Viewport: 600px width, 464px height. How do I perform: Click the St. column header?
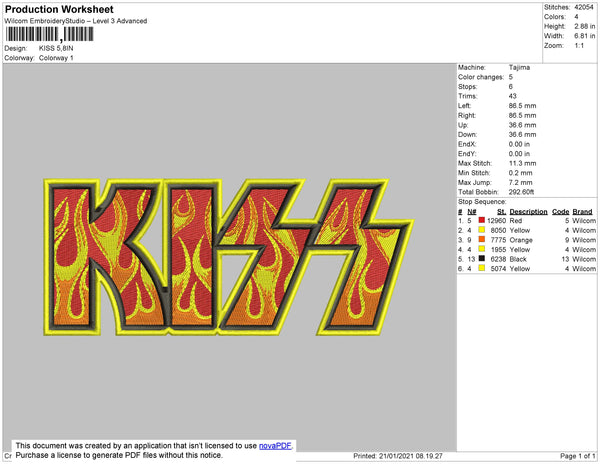click(x=501, y=212)
